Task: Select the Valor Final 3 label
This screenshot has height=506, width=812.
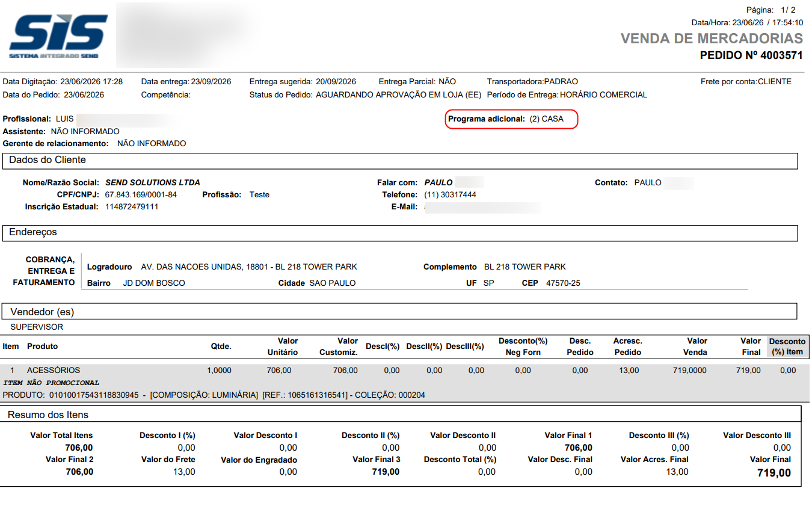Action: pos(377,459)
